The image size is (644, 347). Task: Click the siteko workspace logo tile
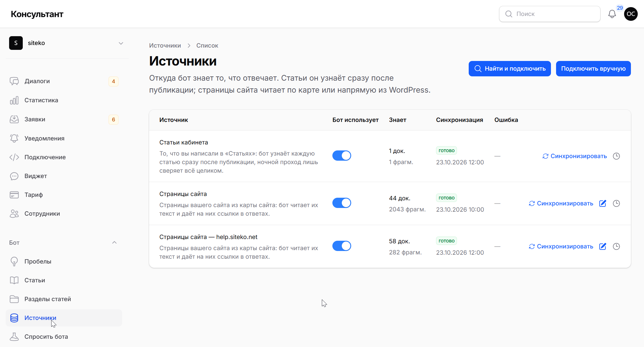point(16,43)
